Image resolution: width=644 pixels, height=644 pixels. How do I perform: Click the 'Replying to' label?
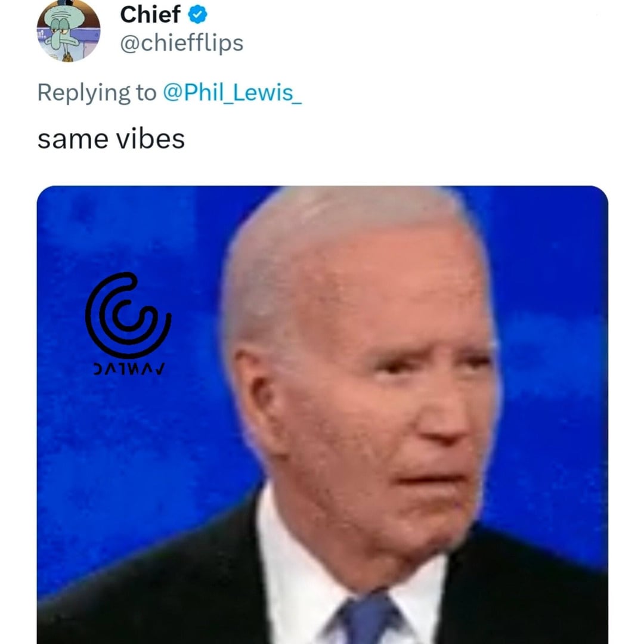(x=97, y=92)
